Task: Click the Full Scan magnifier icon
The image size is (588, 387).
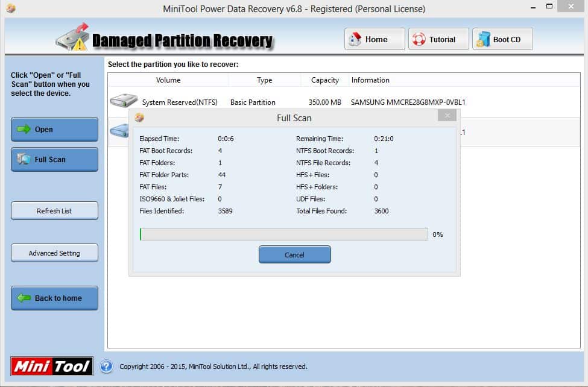Action: [24, 159]
